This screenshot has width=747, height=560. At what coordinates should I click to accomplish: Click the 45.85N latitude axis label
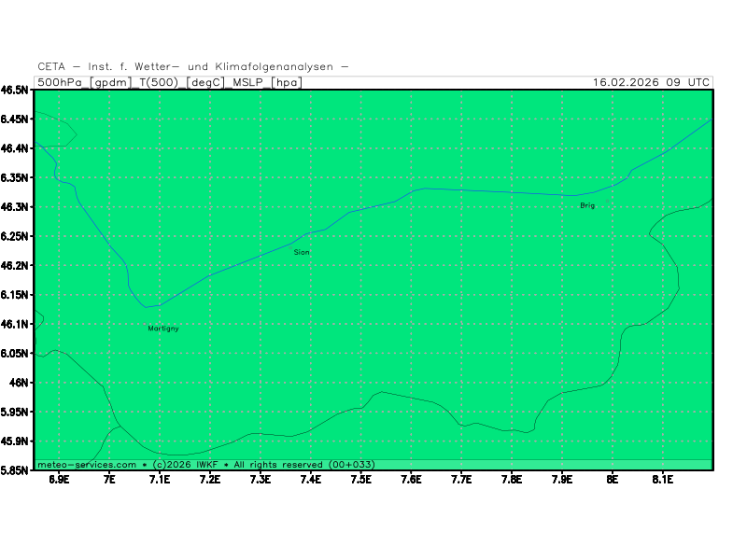point(16,470)
